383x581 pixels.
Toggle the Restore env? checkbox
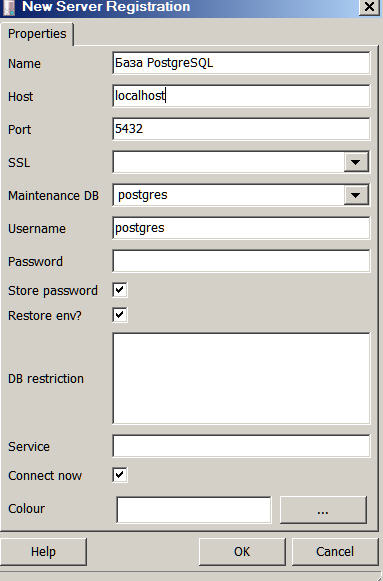click(x=120, y=315)
